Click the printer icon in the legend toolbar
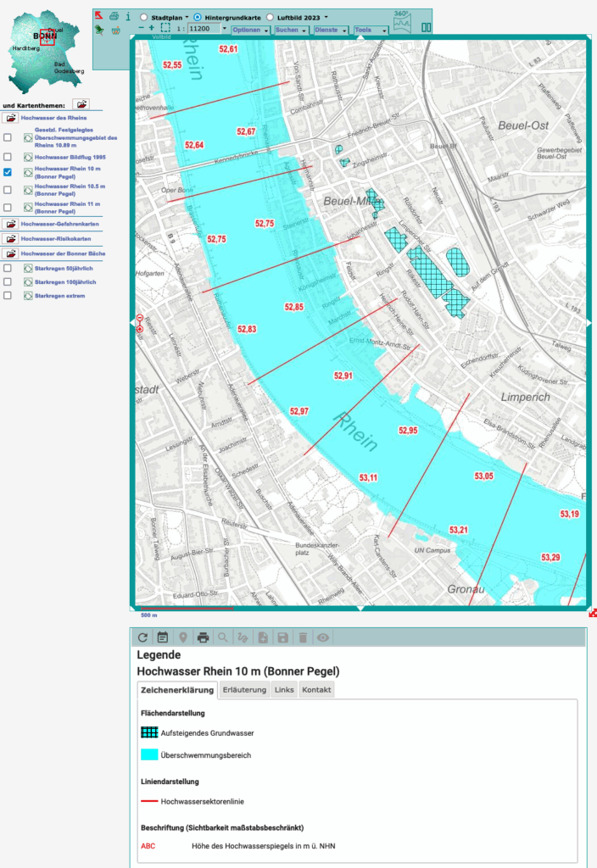 coord(203,637)
